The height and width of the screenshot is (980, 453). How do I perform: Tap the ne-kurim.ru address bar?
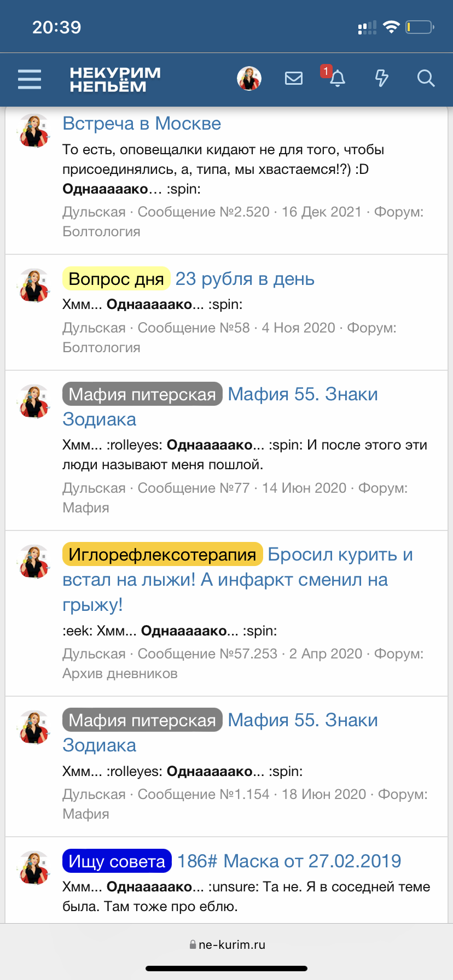pos(226,944)
